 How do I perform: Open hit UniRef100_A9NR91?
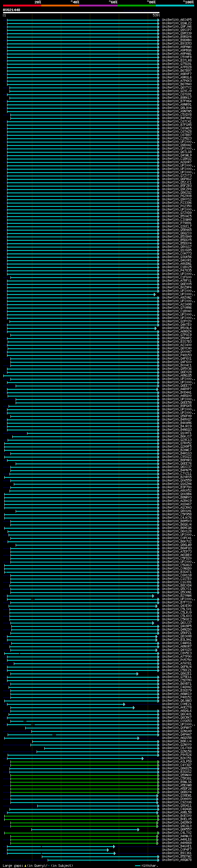[x=176, y=104]
